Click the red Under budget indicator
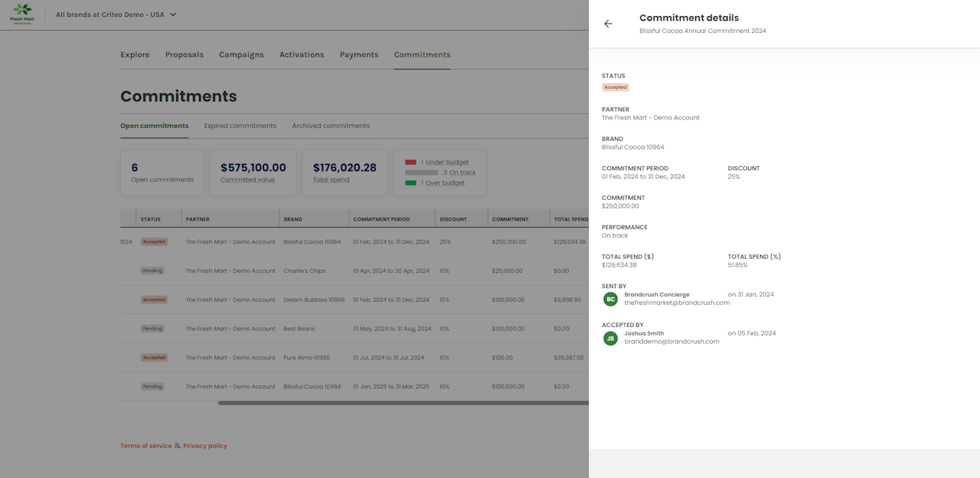 [x=410, y=162]
